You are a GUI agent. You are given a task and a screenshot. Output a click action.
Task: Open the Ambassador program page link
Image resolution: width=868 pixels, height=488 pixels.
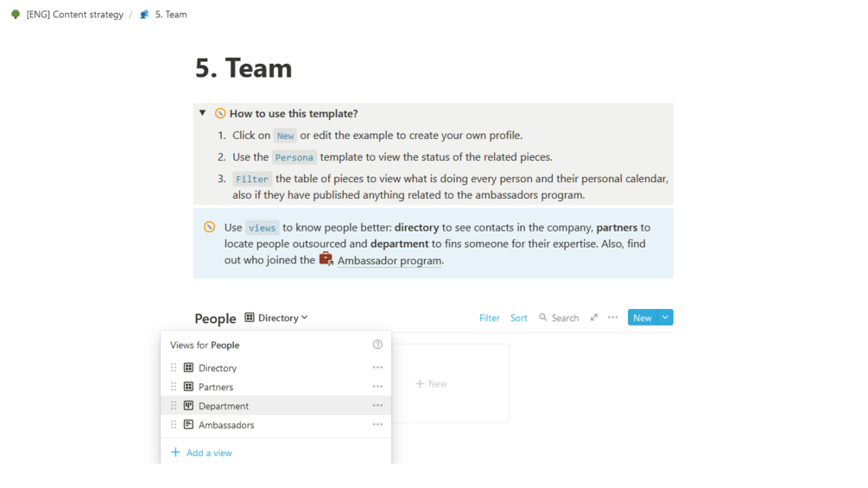tap(390, 261)
